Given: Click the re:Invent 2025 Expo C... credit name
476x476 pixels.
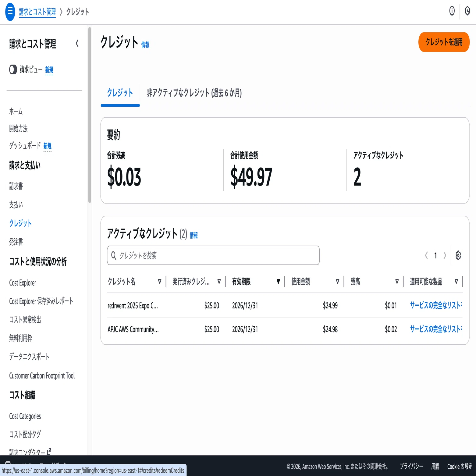Looking at the screenshot, I should (133, 306).
